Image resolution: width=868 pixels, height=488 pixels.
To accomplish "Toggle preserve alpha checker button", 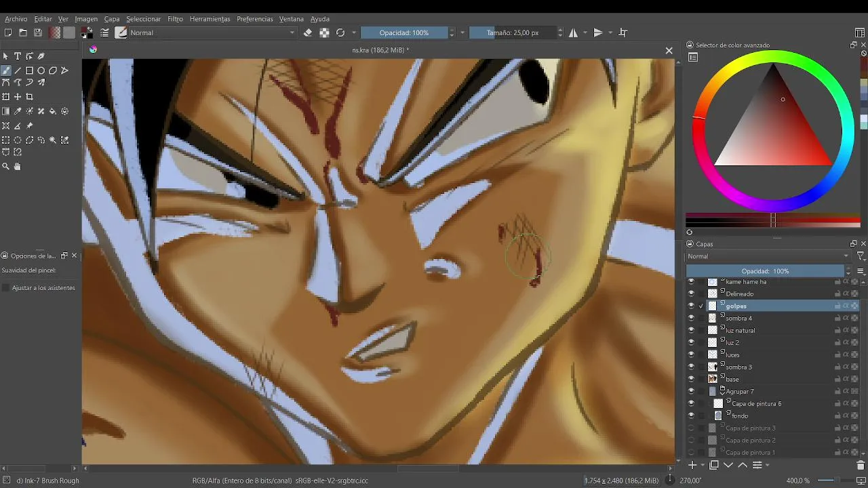I will click(x=324, y=33).
